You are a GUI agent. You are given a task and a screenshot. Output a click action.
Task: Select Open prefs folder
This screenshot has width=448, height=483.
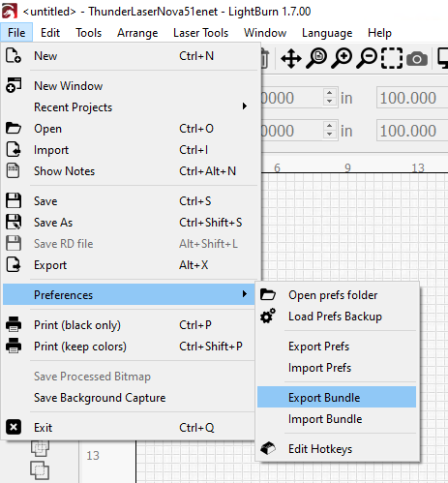point(337,295)
